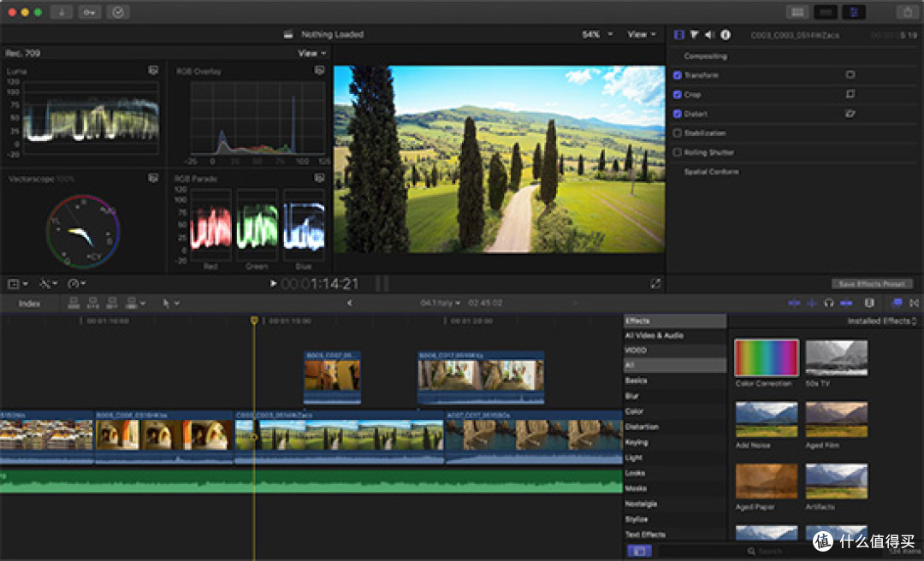Select the Distortion effects category
924x561 pixels.
(x=642, y=427)
